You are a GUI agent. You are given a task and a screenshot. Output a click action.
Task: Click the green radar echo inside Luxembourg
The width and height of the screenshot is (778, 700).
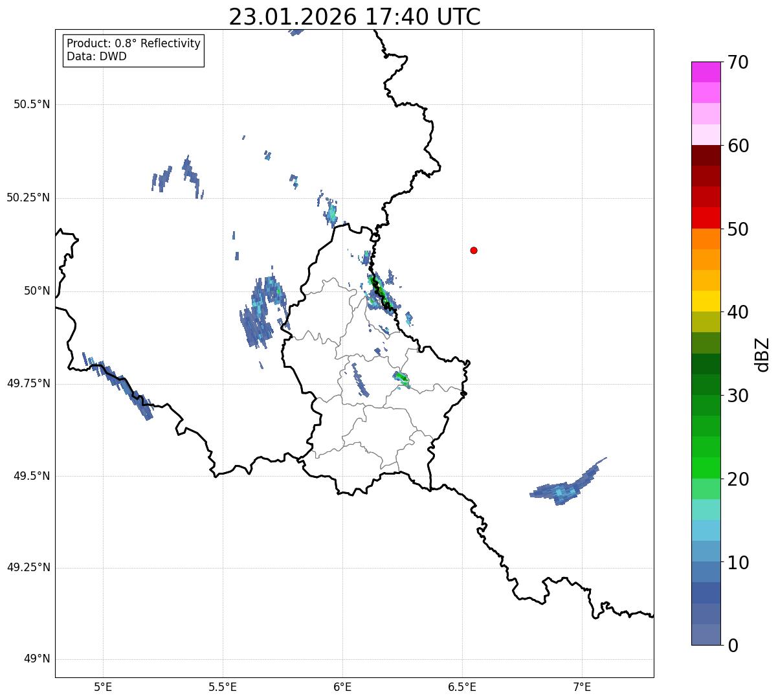[x=401, y=379]
